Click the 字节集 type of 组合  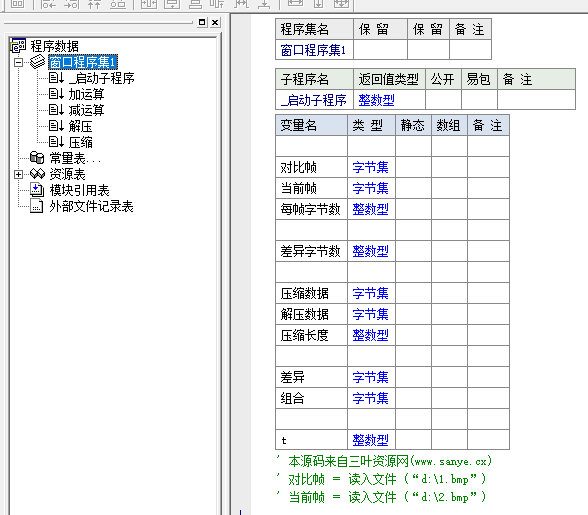pos(370,398)
